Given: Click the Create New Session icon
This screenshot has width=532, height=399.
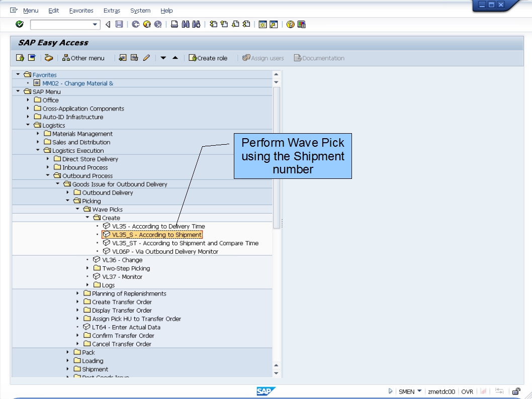Looking at the screenshot, I should coord(262,24).
